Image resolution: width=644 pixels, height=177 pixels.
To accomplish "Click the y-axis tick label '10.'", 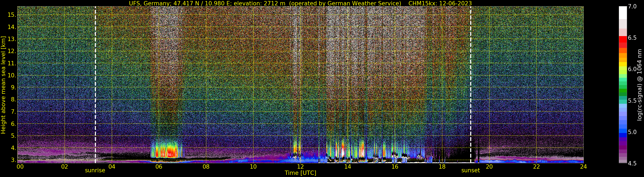I will [12, 75].
